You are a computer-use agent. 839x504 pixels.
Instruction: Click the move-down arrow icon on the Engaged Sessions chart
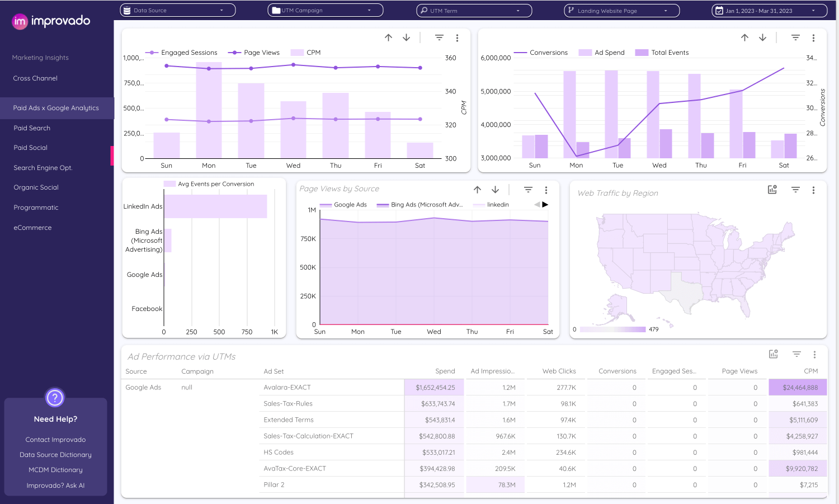click(x=406, y=37)
